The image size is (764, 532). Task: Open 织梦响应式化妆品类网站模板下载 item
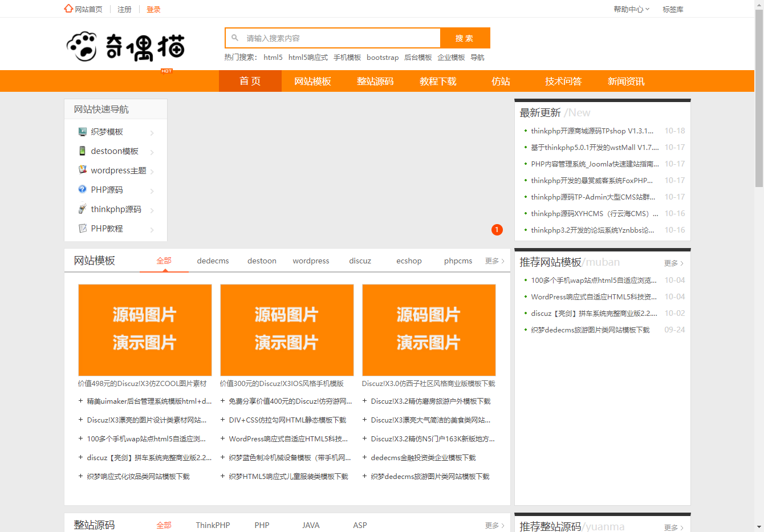tap(138, 476)
